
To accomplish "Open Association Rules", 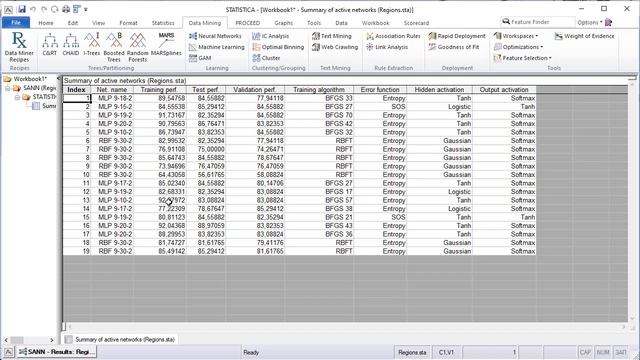I will (x=393, y=36).
